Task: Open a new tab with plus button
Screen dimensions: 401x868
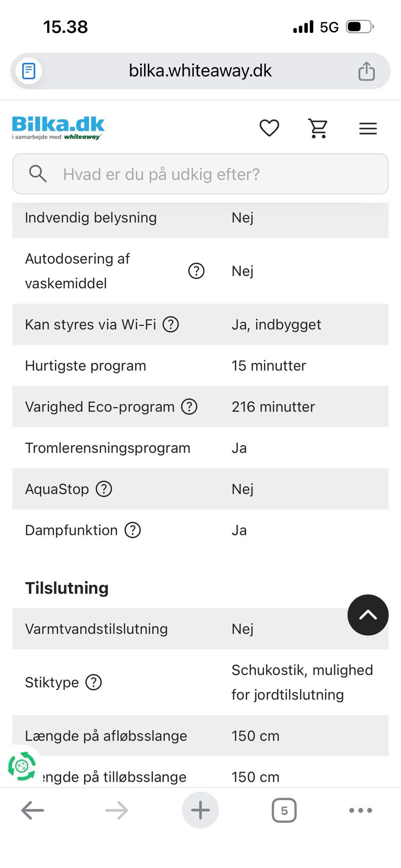Action: (x=200, y=810)
